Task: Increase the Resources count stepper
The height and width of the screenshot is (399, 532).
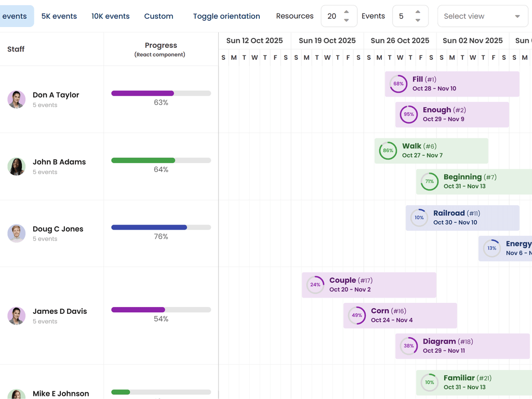Action: pos(347,12)
